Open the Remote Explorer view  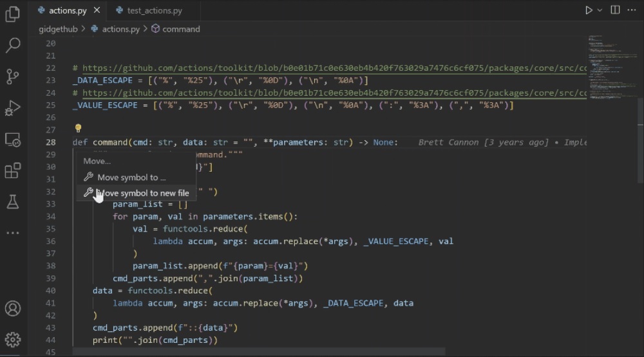[13, 140]
